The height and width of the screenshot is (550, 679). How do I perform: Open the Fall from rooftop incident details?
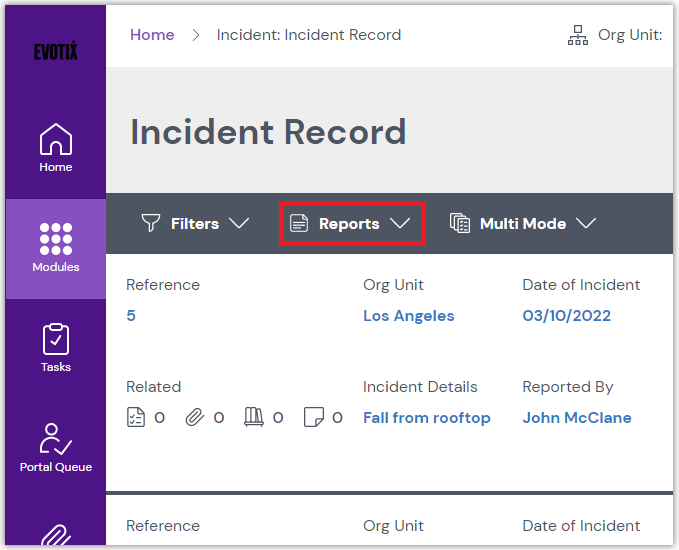pos(426,418)
